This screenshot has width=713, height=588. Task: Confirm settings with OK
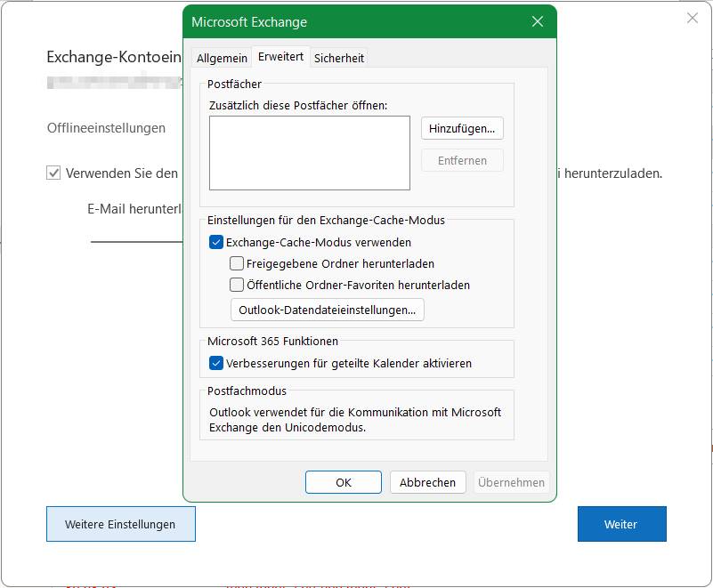tap(344, 482)
